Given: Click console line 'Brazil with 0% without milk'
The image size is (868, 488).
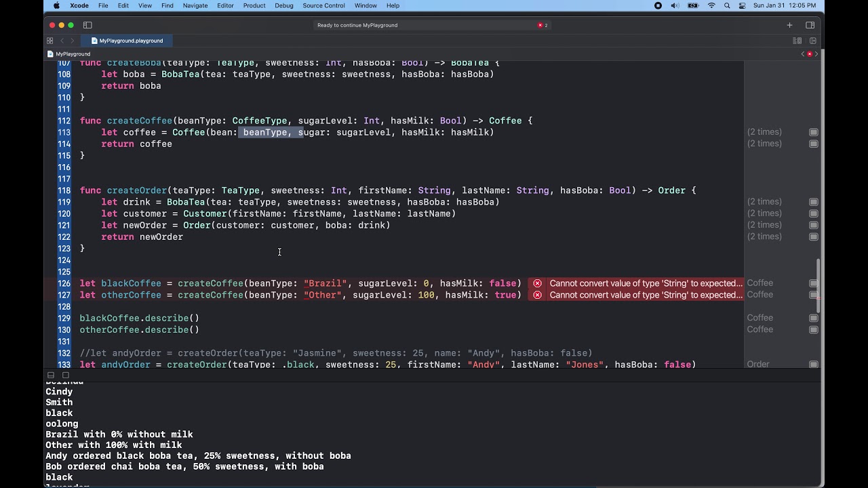Looking at the screenshot, I should point(119,434).
